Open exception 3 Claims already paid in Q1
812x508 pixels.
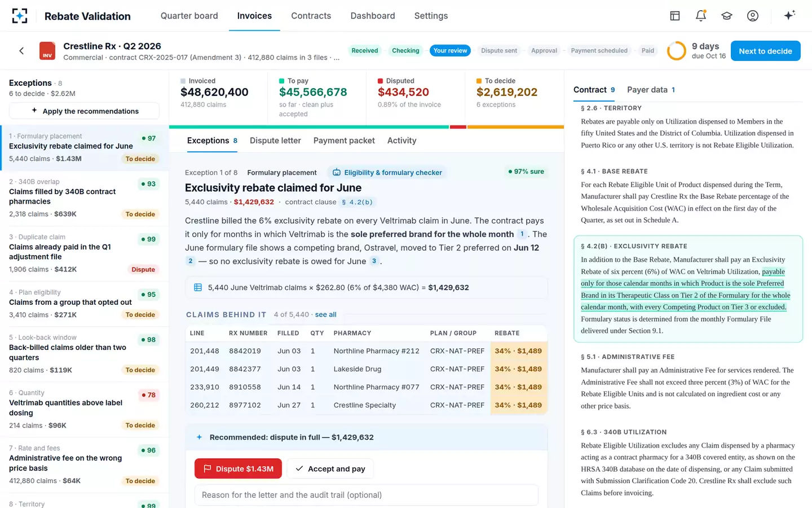pyautogui.click(x=85, y=254)
